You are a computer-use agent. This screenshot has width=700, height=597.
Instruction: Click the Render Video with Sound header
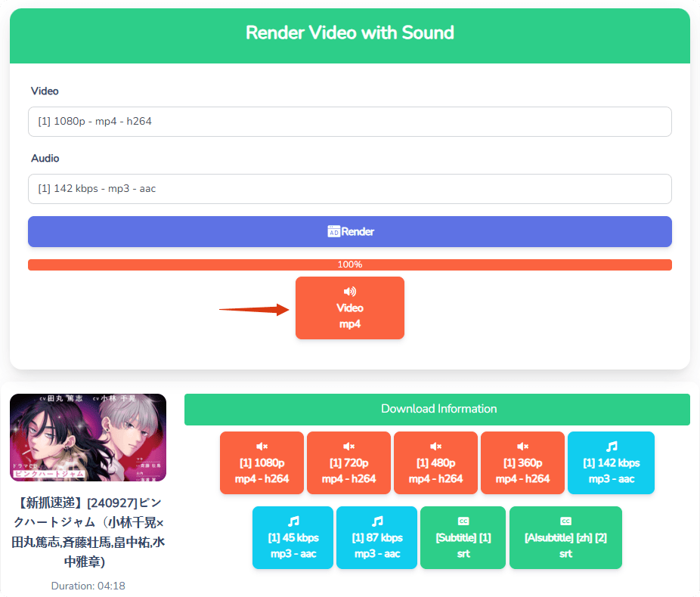pyautogui.click(x=349, y=33)
